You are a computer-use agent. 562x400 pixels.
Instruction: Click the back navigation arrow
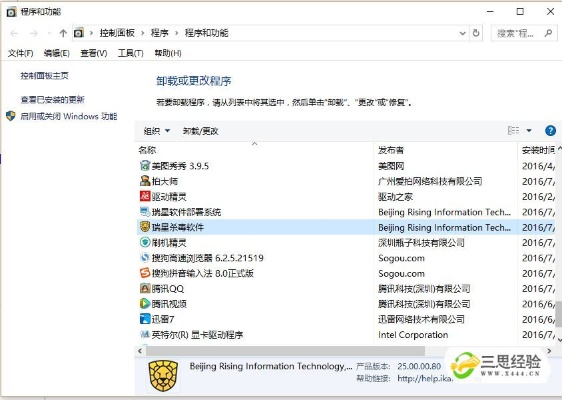point(14,33)
